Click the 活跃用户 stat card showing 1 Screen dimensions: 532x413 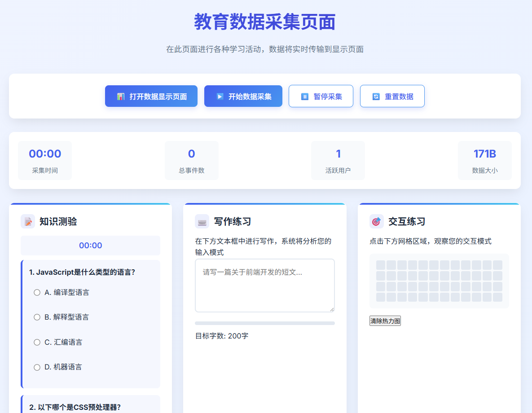point(338,161)
